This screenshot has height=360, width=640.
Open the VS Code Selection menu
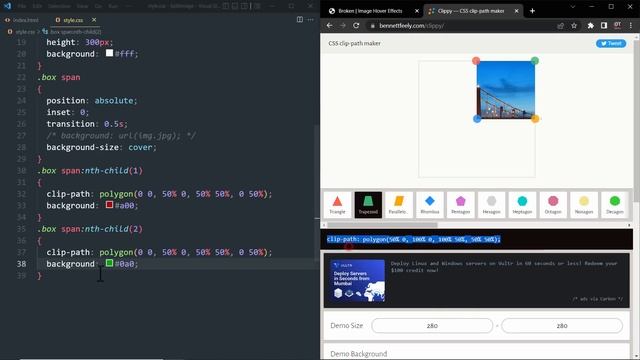pyautogui.click(x=59, y=6)
